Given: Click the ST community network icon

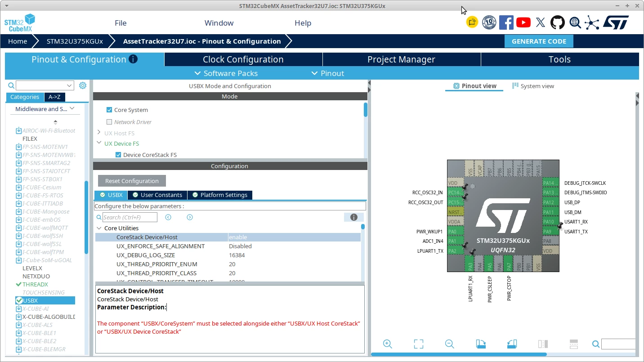Looking at the screenshot, I should point(592,22).
